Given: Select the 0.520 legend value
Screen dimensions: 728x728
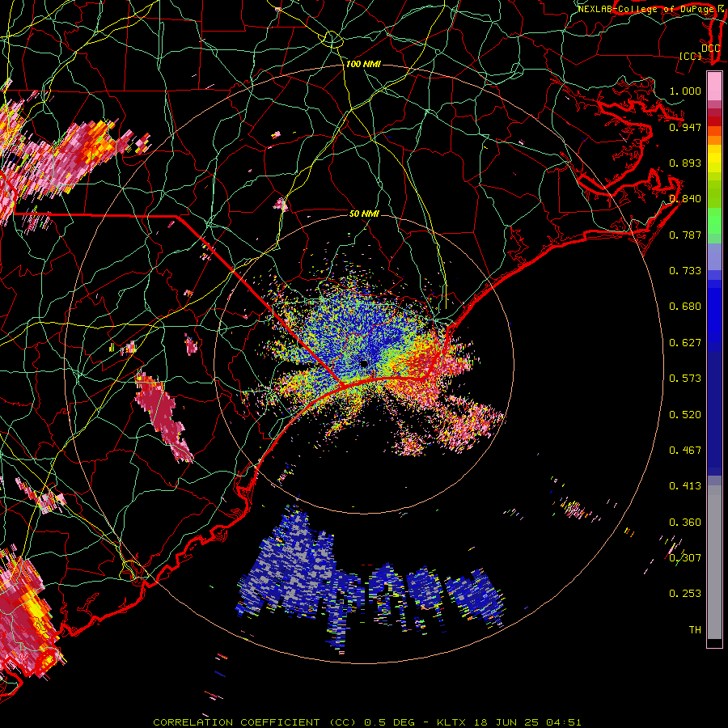Looking at the screenshot, I should (685, 415).
